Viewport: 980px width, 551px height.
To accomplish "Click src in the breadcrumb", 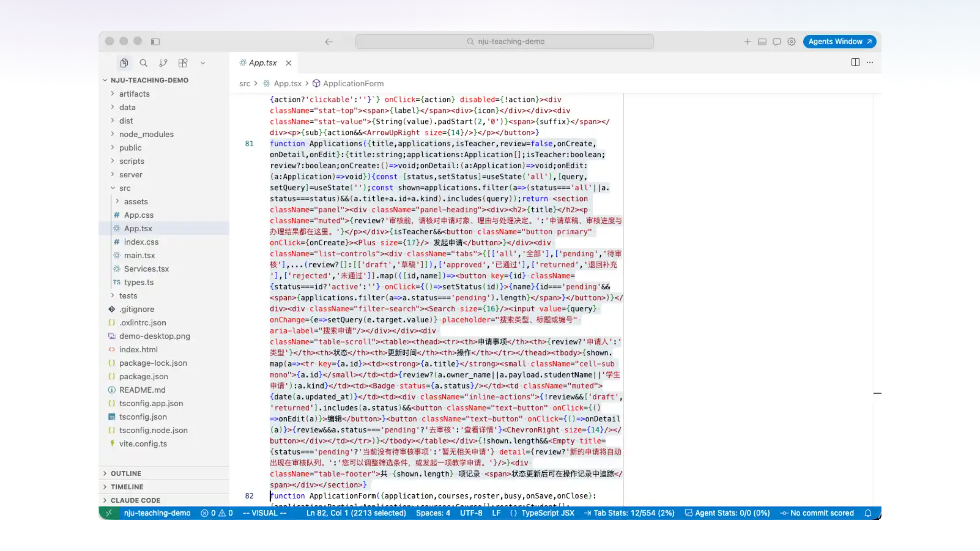I will 245,84.
